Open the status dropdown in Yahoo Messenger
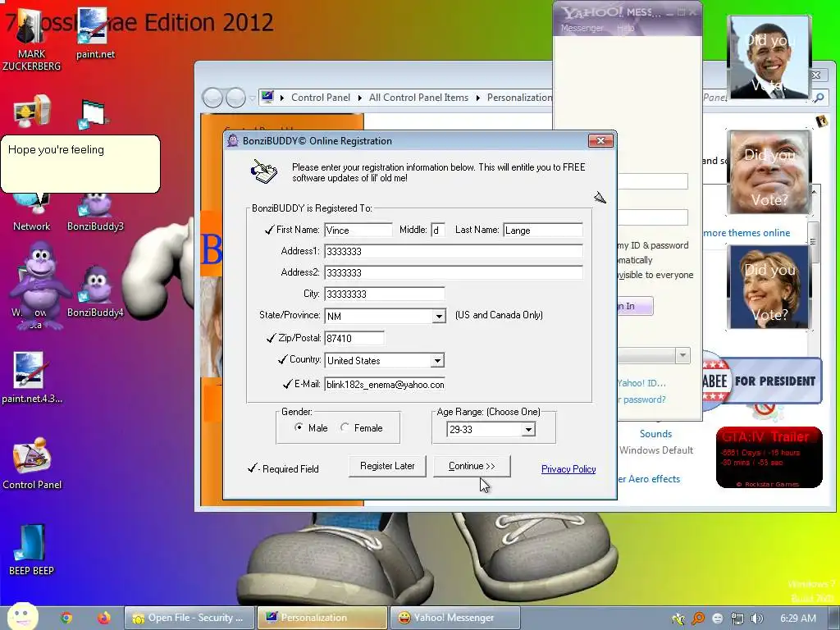The image size is (840, 630). click(x=682, y=355)
